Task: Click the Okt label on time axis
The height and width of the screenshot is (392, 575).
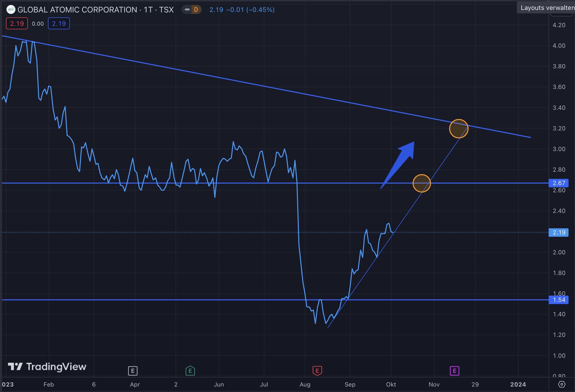Action: [x=391, y=385]
